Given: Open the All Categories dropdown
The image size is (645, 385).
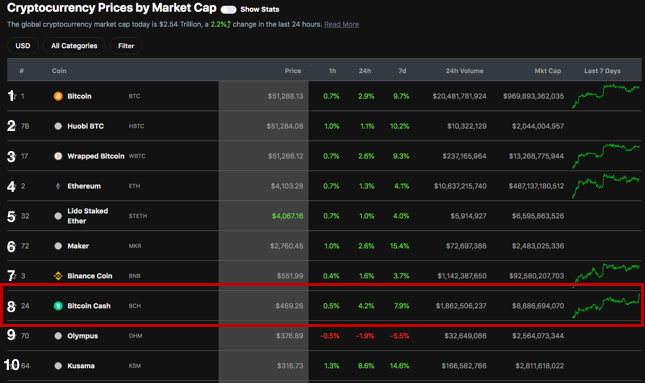Looking at the screenshot, I should pos(74,46).
